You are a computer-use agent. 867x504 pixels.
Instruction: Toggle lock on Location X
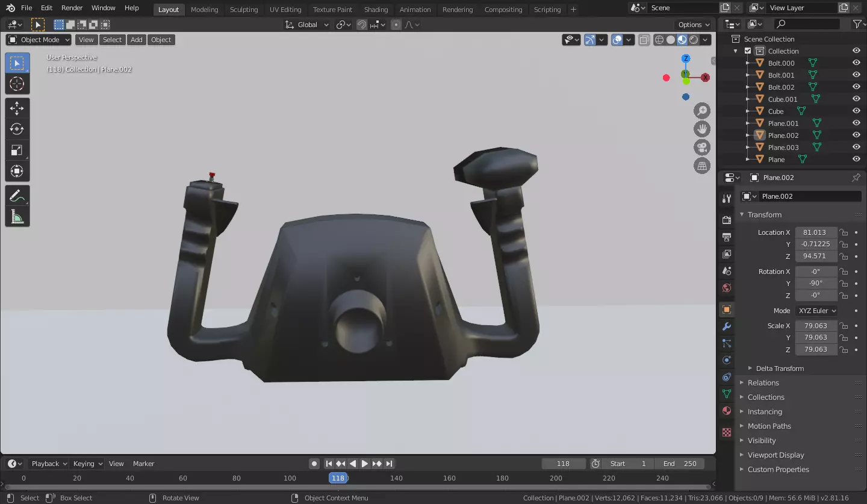coord(844,232)
